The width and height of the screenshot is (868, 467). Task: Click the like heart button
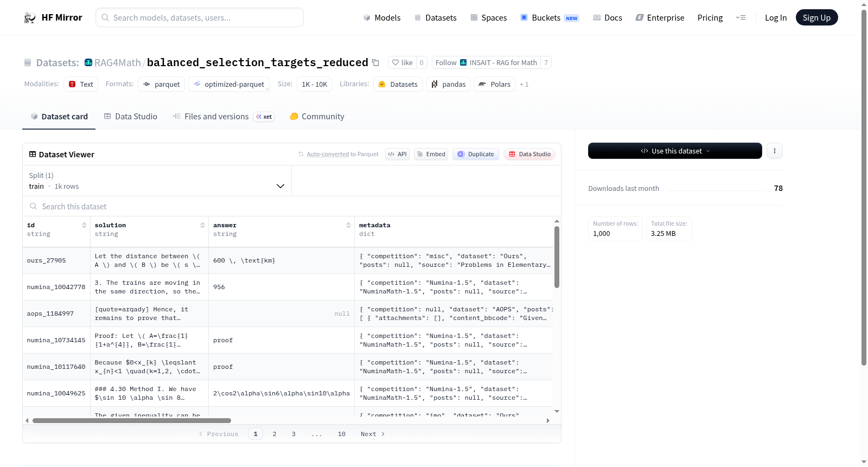tap(402, 62)
